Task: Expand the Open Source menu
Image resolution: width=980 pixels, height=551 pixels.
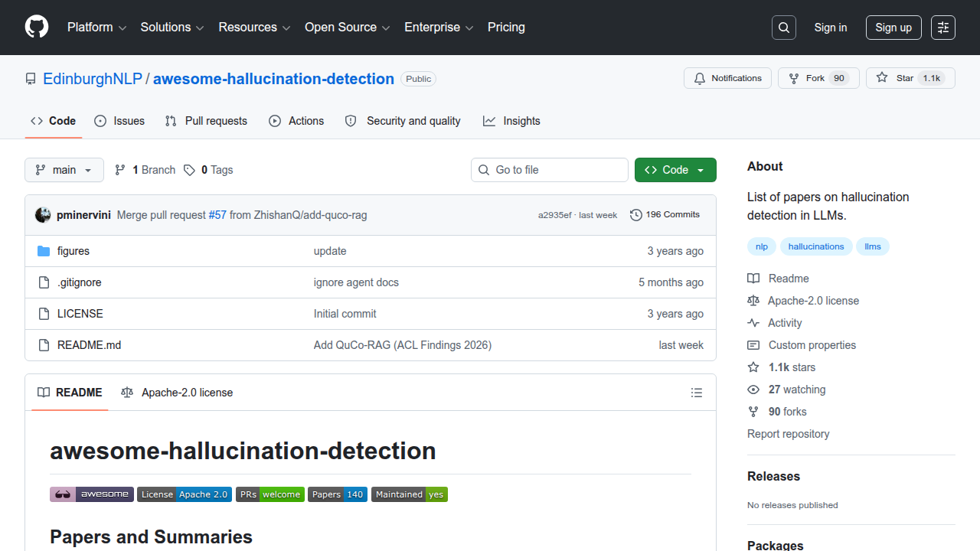Action: pos(348,28)
